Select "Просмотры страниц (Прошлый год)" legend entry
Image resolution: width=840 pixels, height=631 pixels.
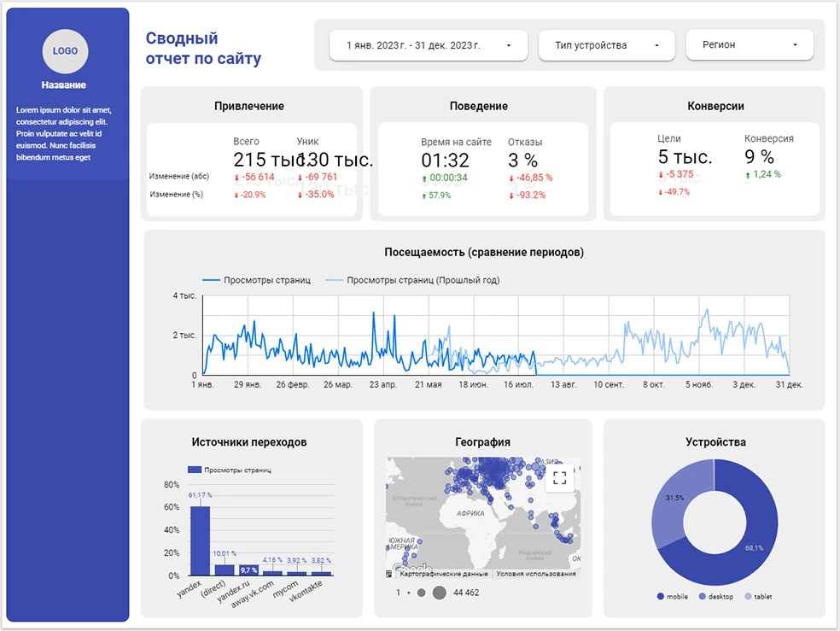pos(413,280)
